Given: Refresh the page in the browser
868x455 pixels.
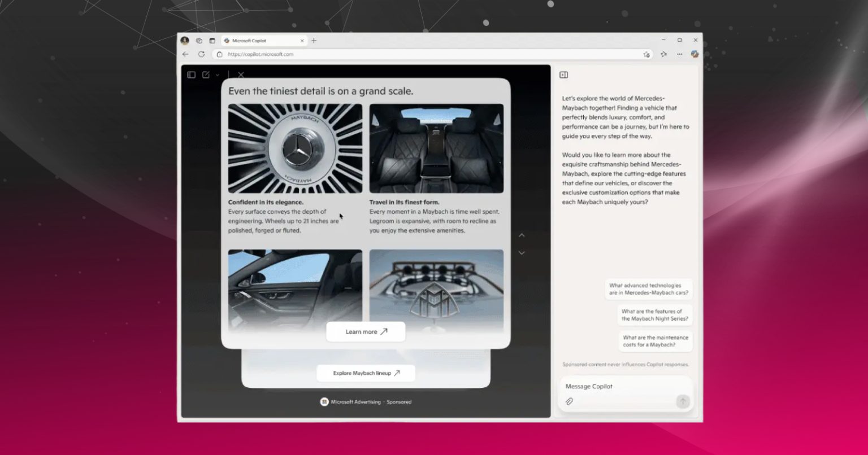Looking at the screenshot, I should tap(201, 54).
